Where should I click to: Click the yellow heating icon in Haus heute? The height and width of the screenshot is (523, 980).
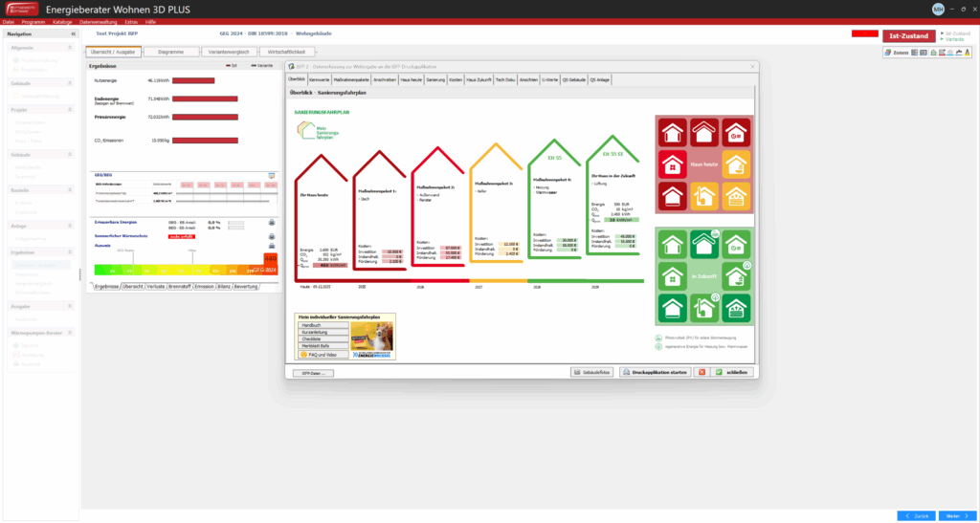click(705, 196)
